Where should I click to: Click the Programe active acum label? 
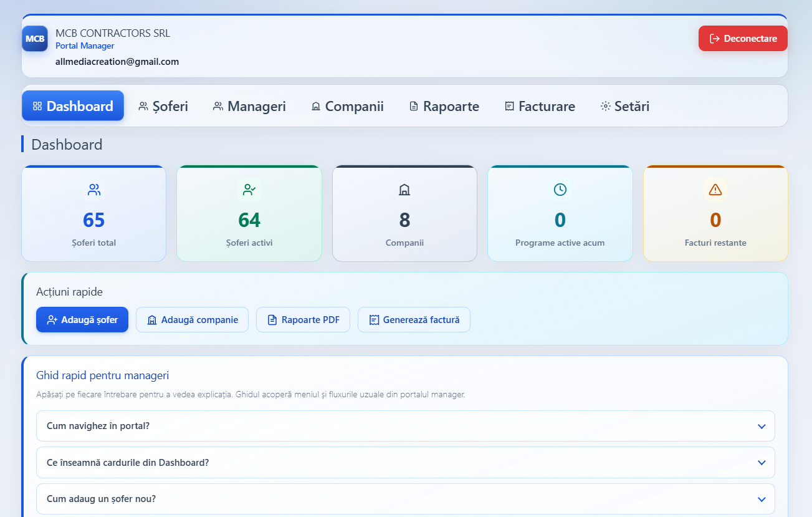(x=560, y=243)
